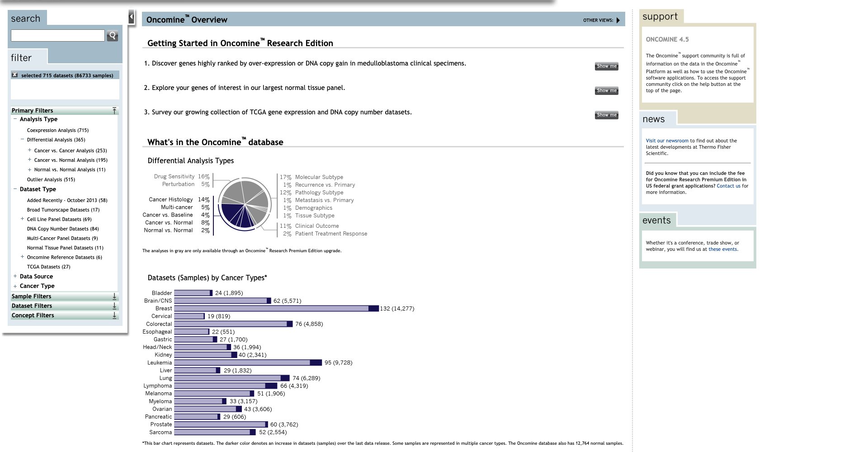The width and height of the screenshot is (868, 452).
Task: Click Show me for medulloblastoma step
Action: (x=606, y=66)
